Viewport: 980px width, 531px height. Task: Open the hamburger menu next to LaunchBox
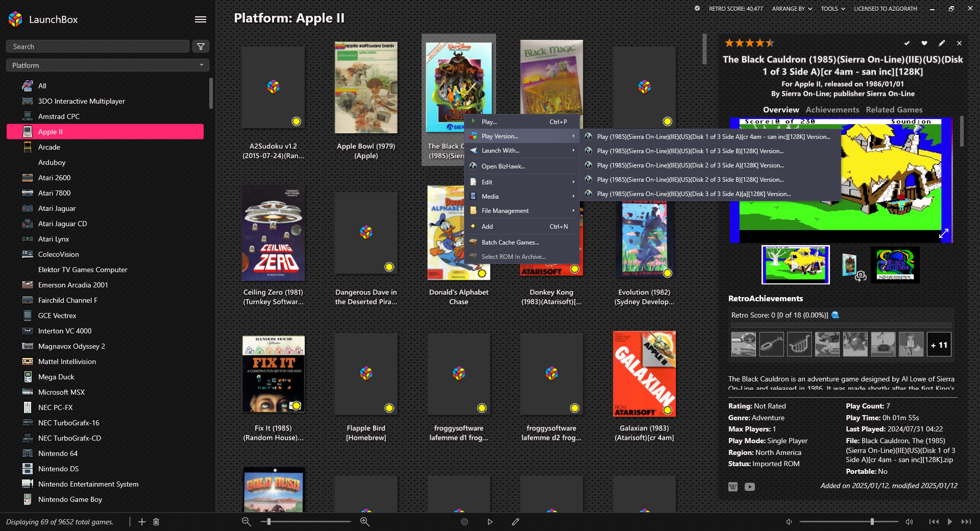pos(201,19)
